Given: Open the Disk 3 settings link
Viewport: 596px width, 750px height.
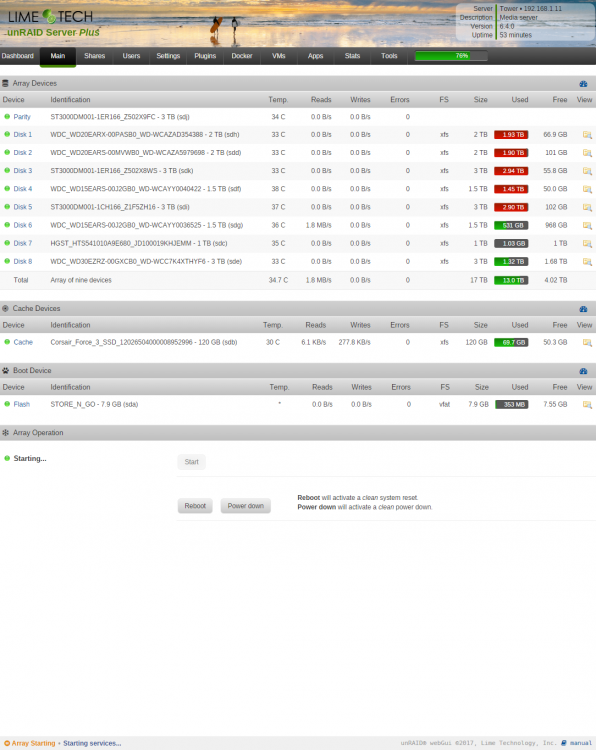Looking at the screenshot, I should tap(22, 171).
